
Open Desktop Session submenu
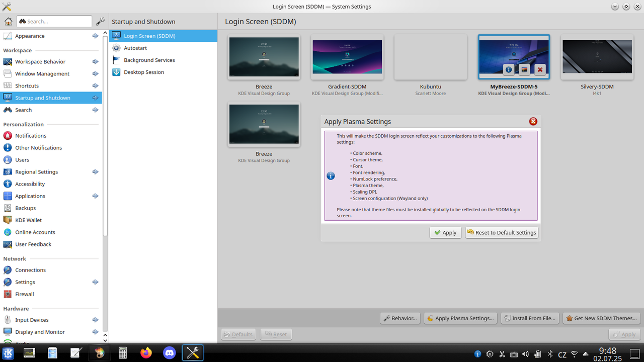pos(164,72)
